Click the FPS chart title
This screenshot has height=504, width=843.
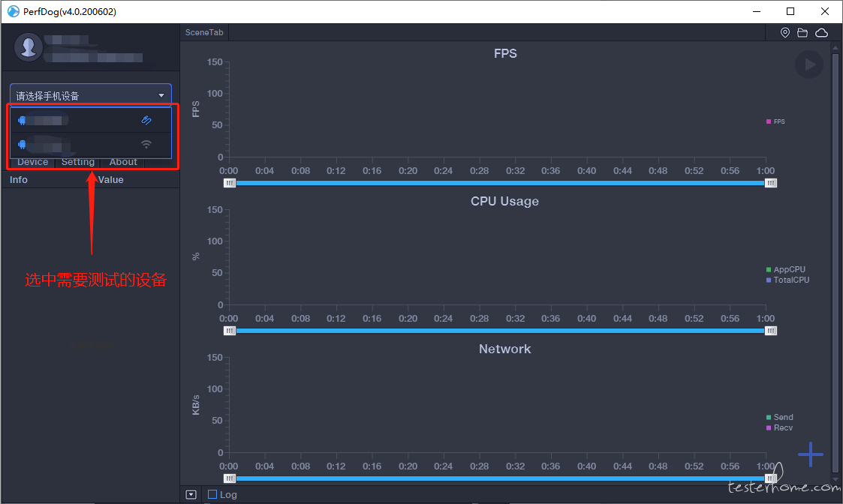click(505, 54)
